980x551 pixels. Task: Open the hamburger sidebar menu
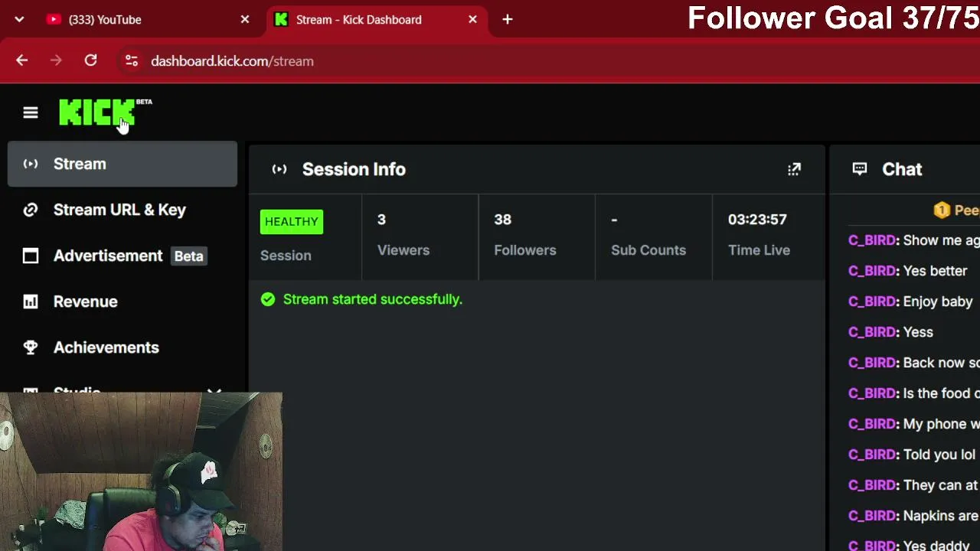pyautogui.click(x=31, y=113)
